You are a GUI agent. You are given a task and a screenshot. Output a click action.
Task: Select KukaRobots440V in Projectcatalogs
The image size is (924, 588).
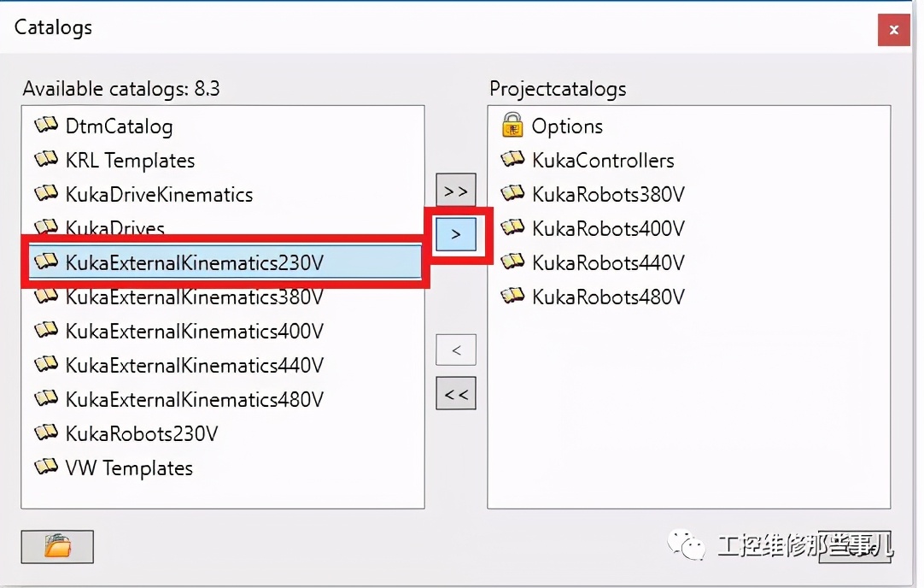(608, 262)
